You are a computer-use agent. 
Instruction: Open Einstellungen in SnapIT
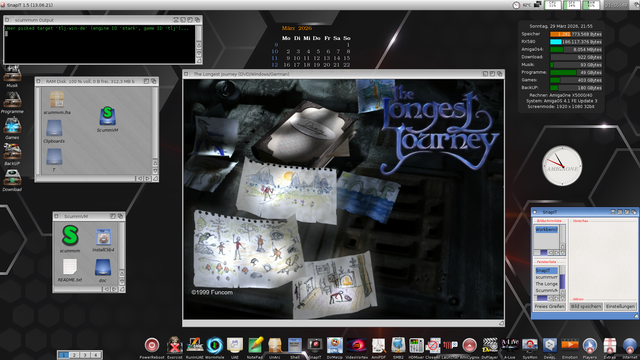click(x=620, y=306)
